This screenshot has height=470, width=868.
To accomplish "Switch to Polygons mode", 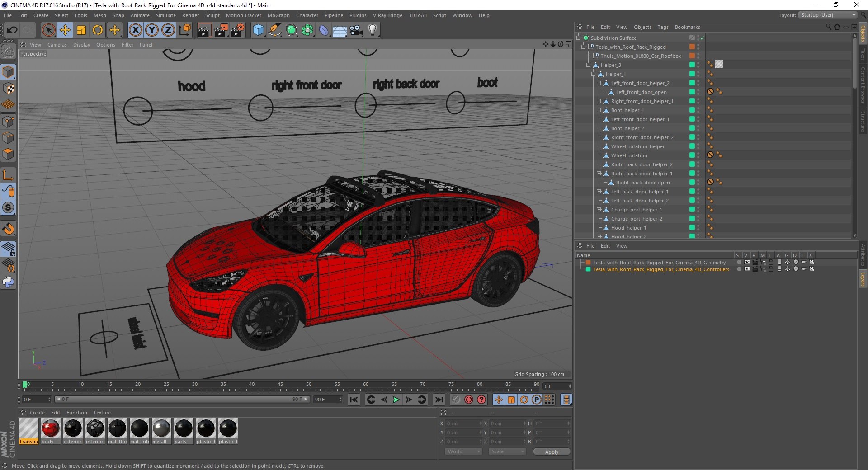I will [8, 154].
